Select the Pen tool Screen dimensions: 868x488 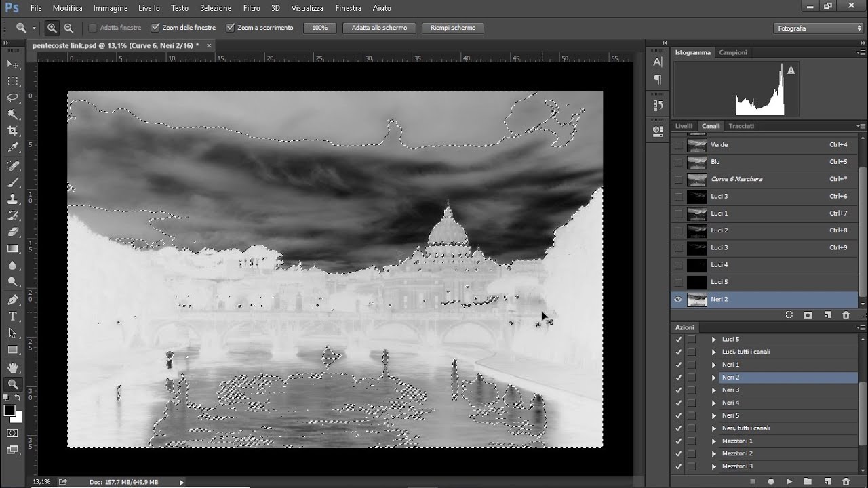[13, 300]
